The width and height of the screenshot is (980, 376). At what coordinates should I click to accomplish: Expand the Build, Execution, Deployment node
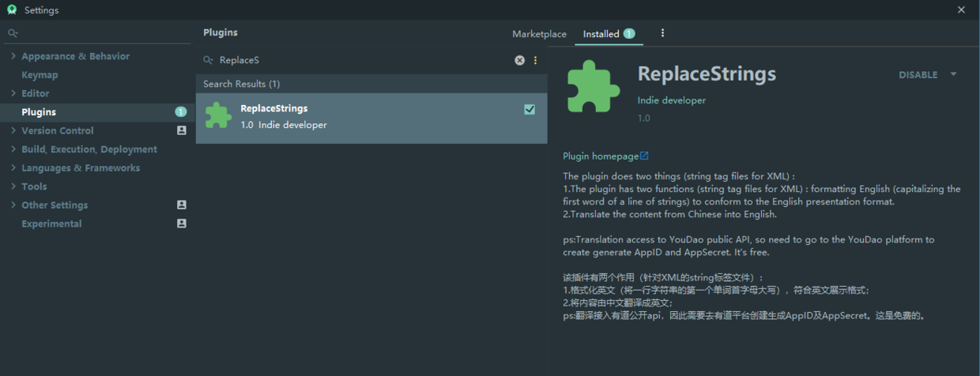click(x=13, y=149)
